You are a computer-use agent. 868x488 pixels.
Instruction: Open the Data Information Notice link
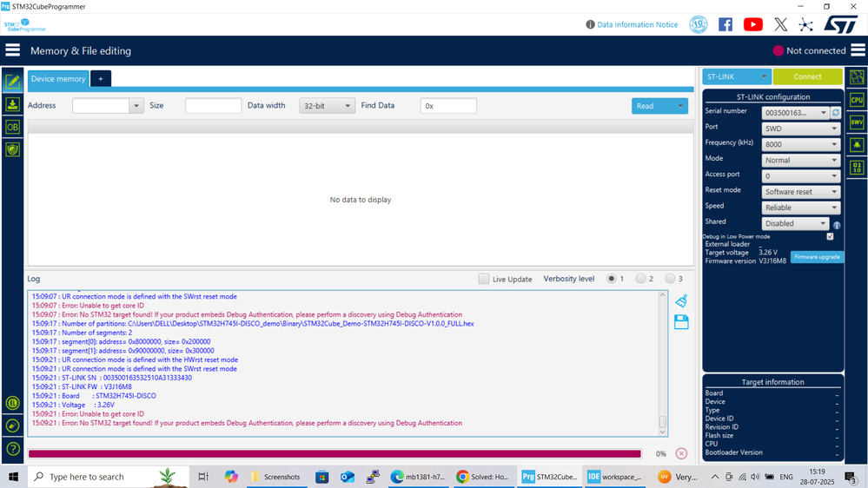tap(632, 24)
